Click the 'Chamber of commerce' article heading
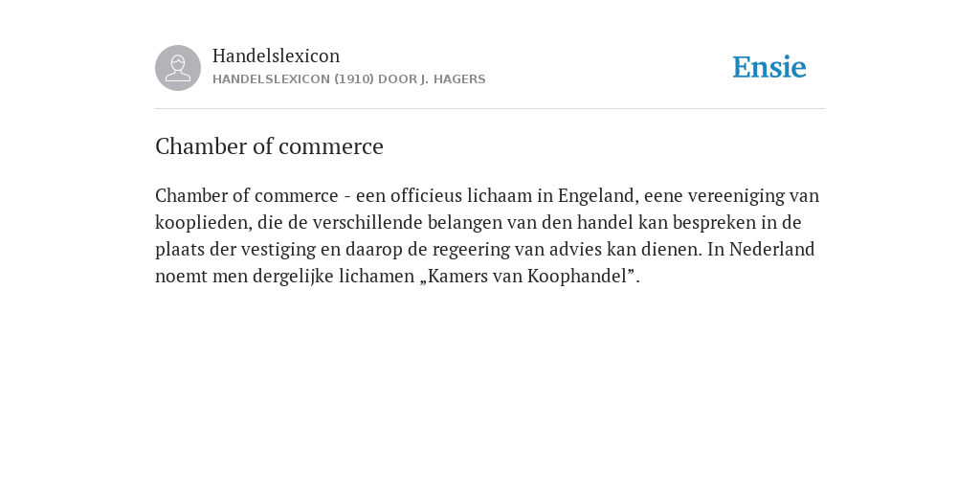This screenshot has width=980, height=490. 269,146
